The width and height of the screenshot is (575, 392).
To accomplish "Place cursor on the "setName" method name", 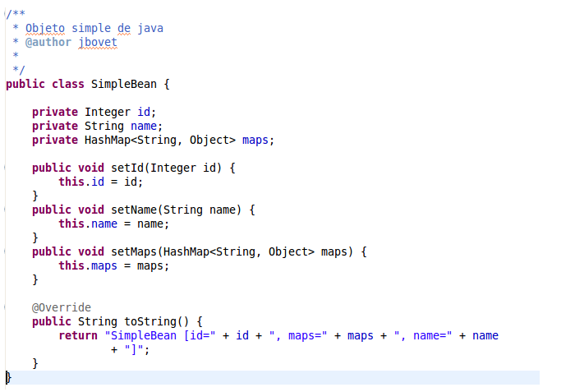I will (134, 210).
